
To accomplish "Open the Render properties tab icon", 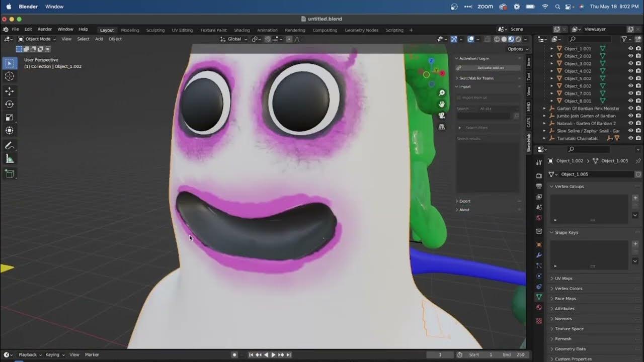I will [539, 175].
